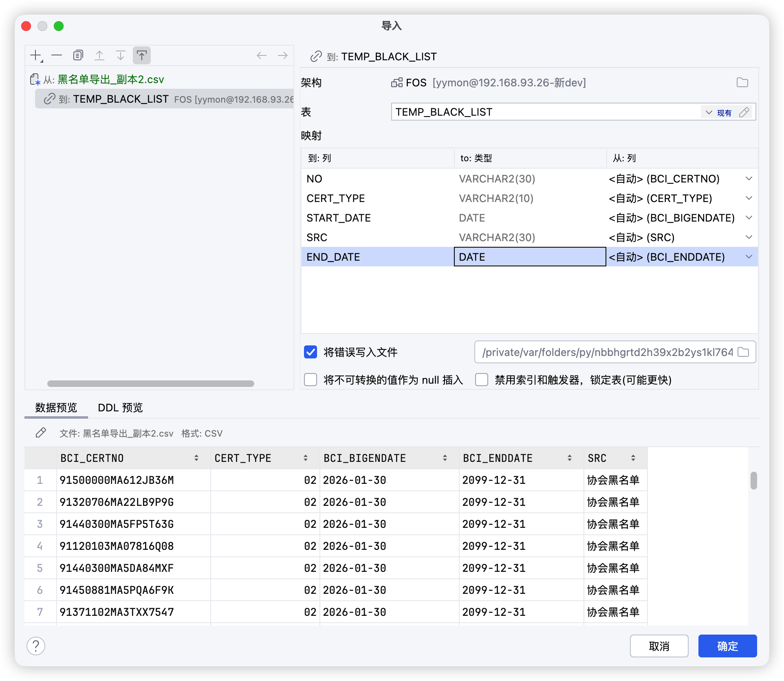Click the move up arrow icon
The image size is (784, 681).
(x=99, y=55)
